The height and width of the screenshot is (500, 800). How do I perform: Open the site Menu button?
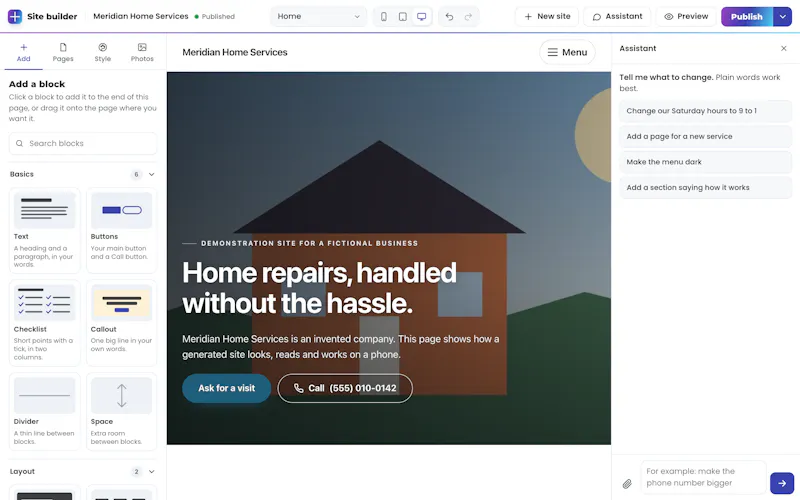coord(567,52)
